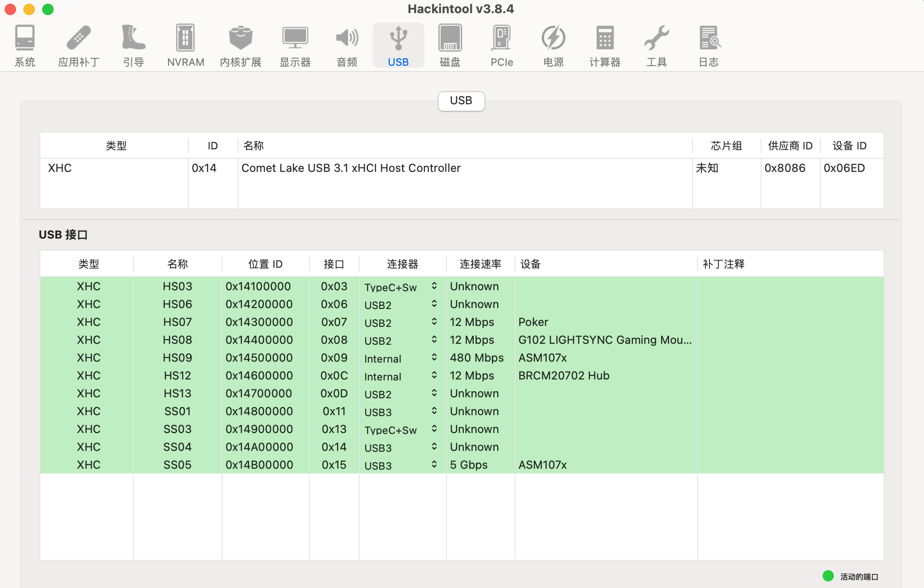Open the 计算器 calculator icon
924x588 pixels.
tap(605, 45)
